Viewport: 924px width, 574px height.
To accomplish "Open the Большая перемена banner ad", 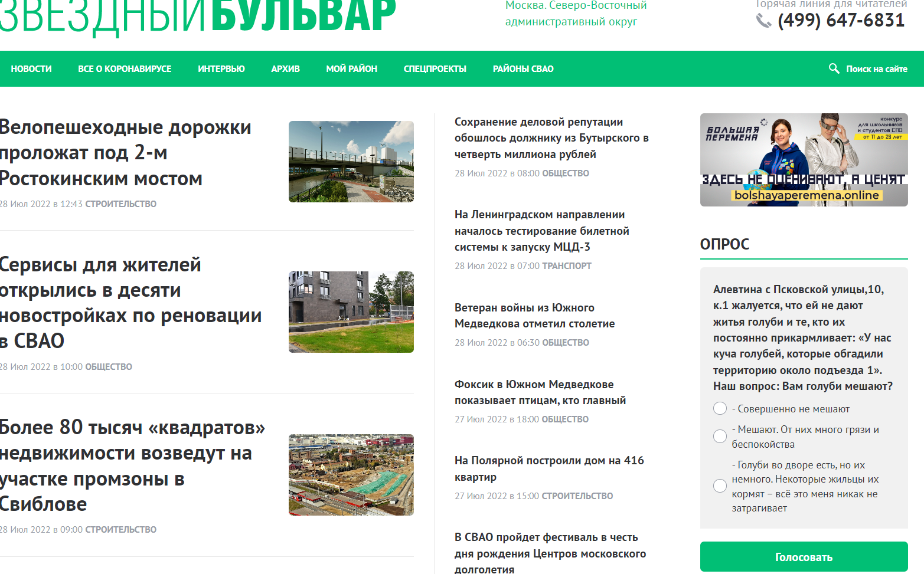I will [804, 160].
